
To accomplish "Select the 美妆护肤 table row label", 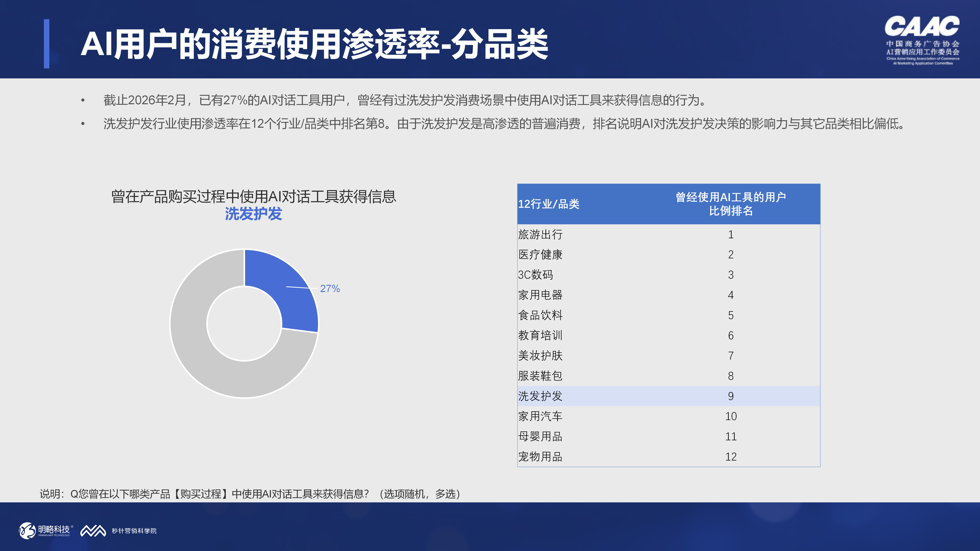I will [x=540, y=356].
